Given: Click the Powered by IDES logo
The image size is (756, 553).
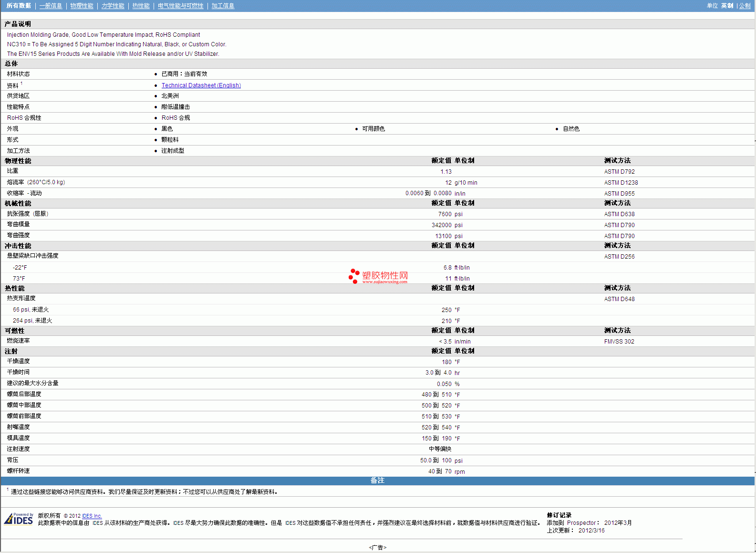Looking at the screenshot, I should click(19, 519).
